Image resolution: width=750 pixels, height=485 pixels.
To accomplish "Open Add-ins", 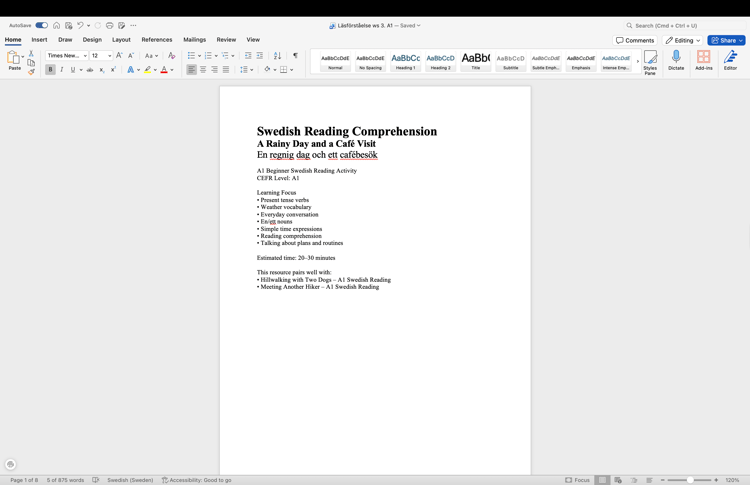I will click(704, 60).
